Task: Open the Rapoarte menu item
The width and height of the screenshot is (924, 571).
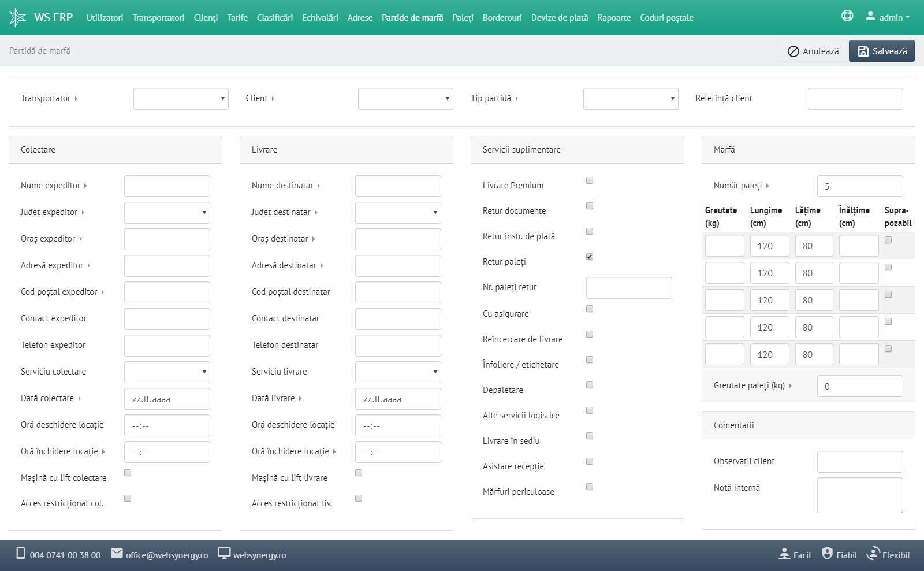Action: click(x=614, y=18)
